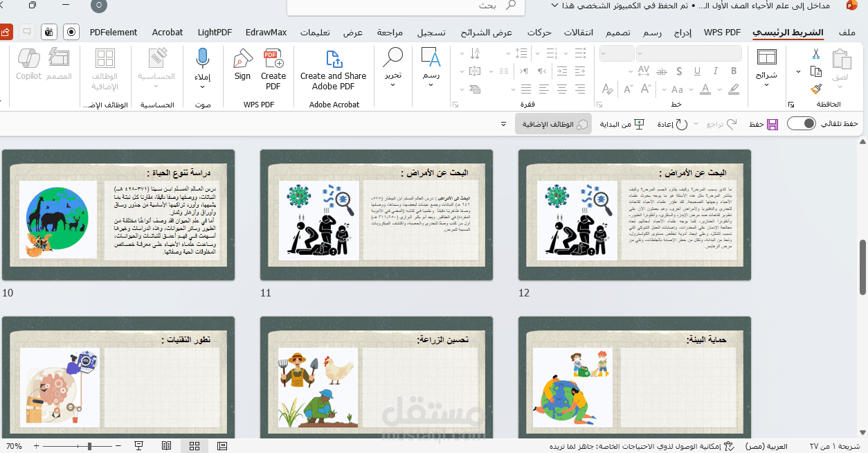Apply Underline formatting with U button
This screenshot has height=453, width=868.
[x=698, y=71]
